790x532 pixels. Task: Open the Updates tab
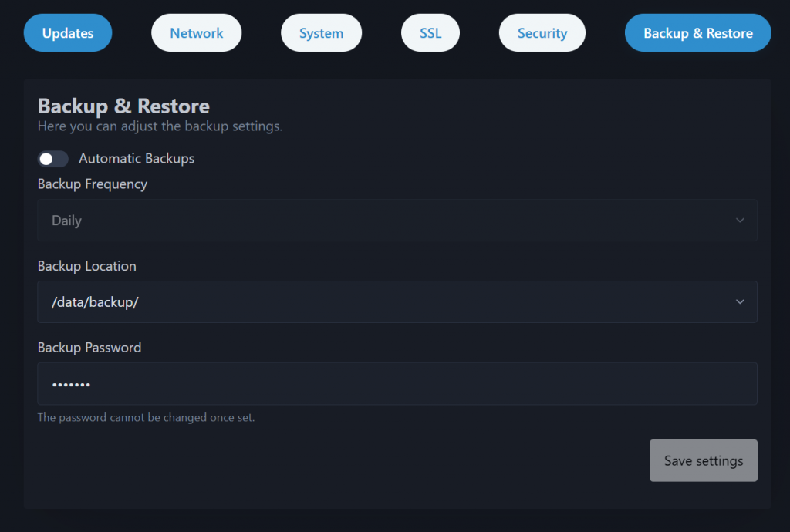click(68, 33)
